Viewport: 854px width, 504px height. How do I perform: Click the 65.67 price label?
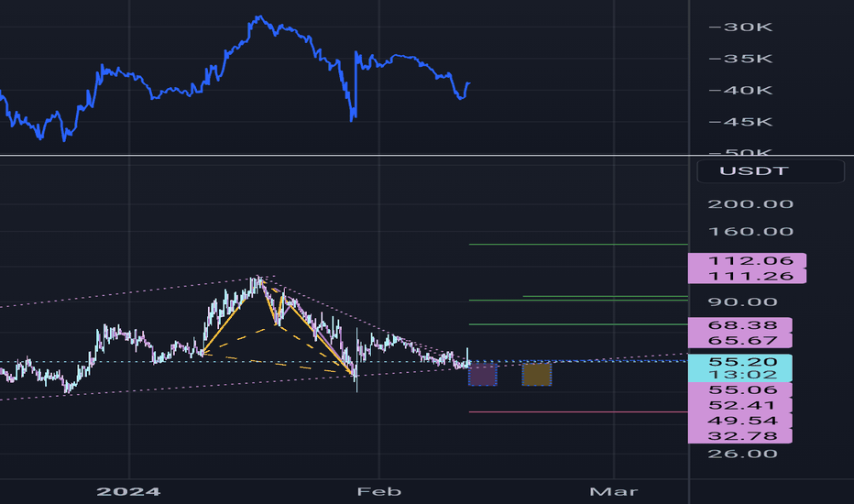pyautogui.click(x=740, y=340)
